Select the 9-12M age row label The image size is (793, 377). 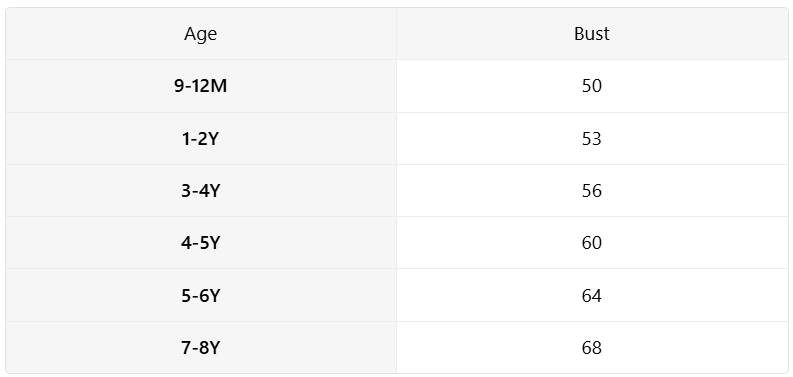coord(201,86)
